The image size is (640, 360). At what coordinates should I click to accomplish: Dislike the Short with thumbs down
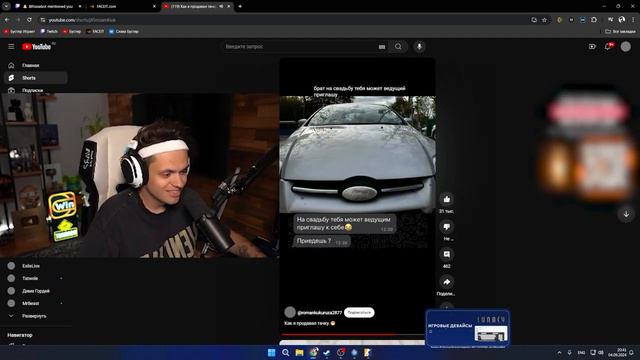(447, 227)
